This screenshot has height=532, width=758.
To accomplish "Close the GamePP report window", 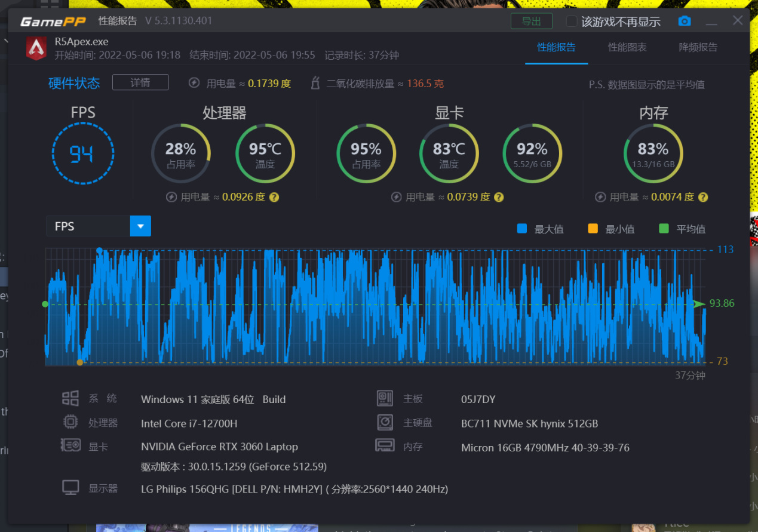I will [x=738, y=20].
